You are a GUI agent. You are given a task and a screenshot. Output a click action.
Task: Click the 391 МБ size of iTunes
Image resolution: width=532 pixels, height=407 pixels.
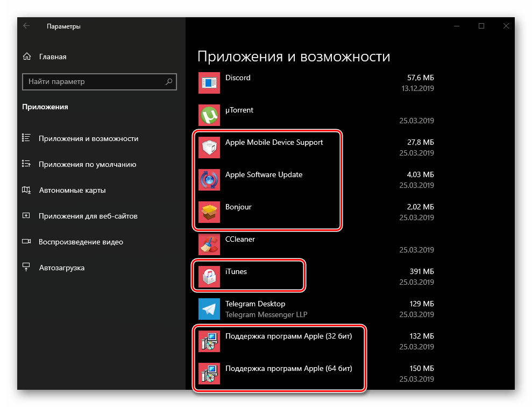[422, 271]
